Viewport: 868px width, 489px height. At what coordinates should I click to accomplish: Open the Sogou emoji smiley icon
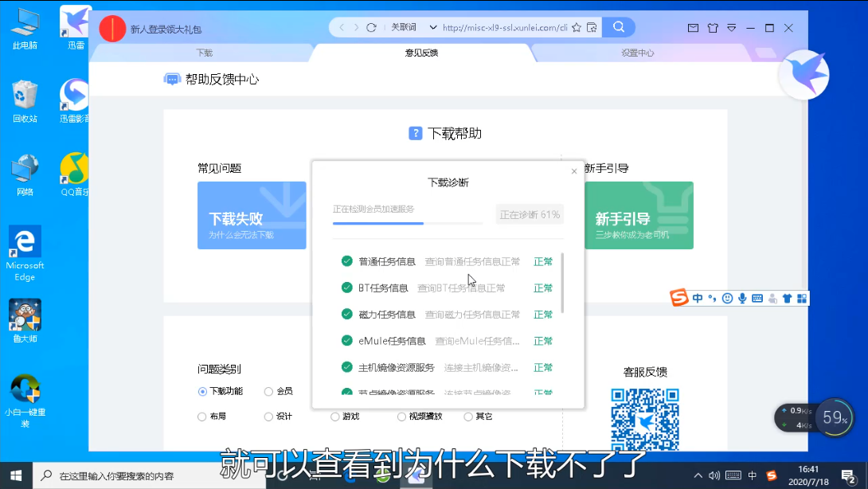pyautogui.click(x=727, y=299)
